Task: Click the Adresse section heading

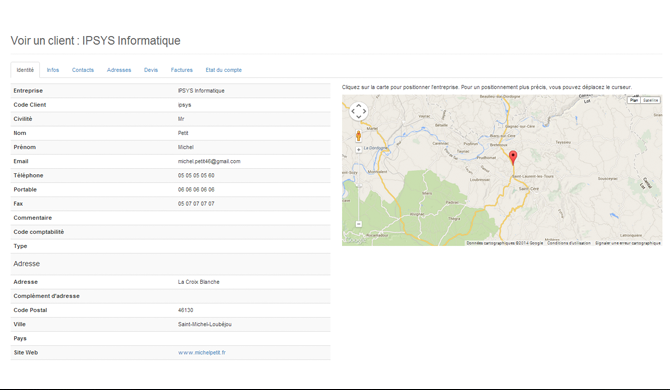Action: click(26, 264)
